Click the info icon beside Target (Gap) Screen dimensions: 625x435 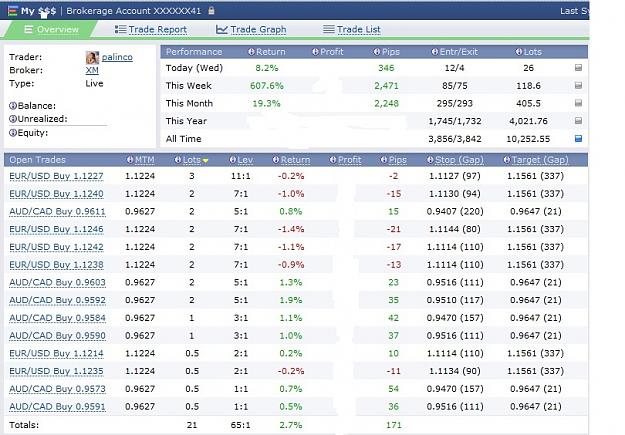(507, 160)
